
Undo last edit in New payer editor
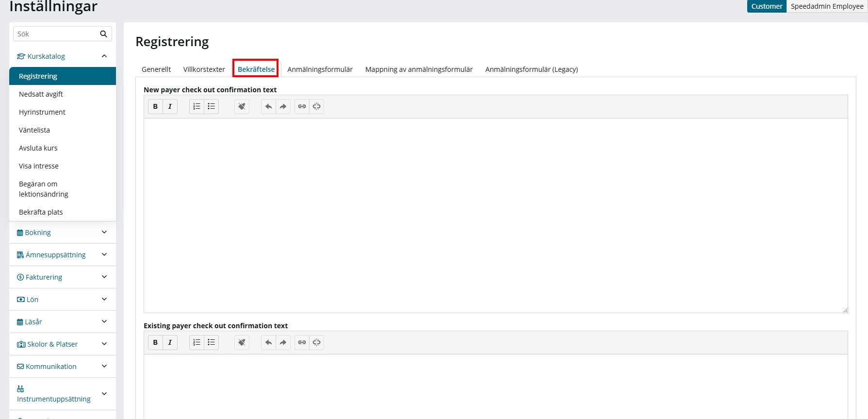[x=268, y=106]
